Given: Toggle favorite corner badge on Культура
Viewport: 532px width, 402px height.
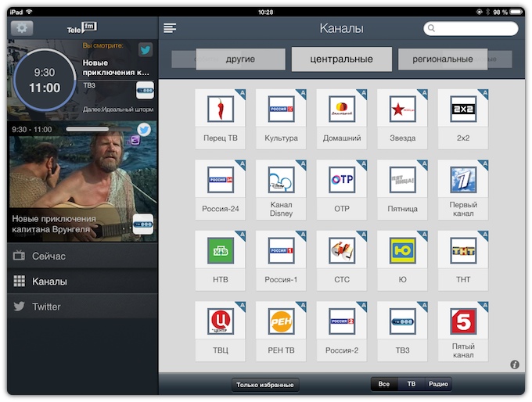Looking at the screenshot, I should click(x=302, y=93).
